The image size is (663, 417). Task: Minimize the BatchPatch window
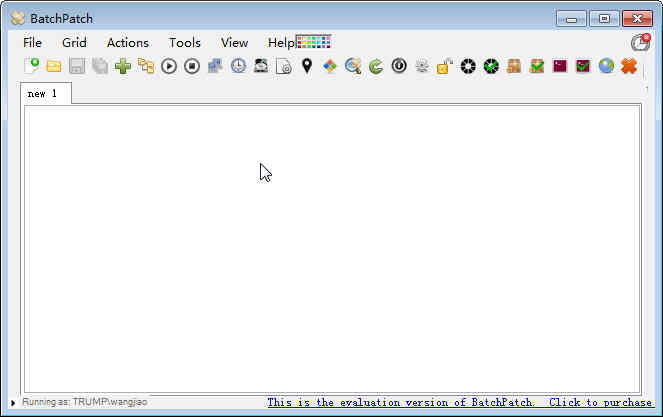click(x=571, y=19)
